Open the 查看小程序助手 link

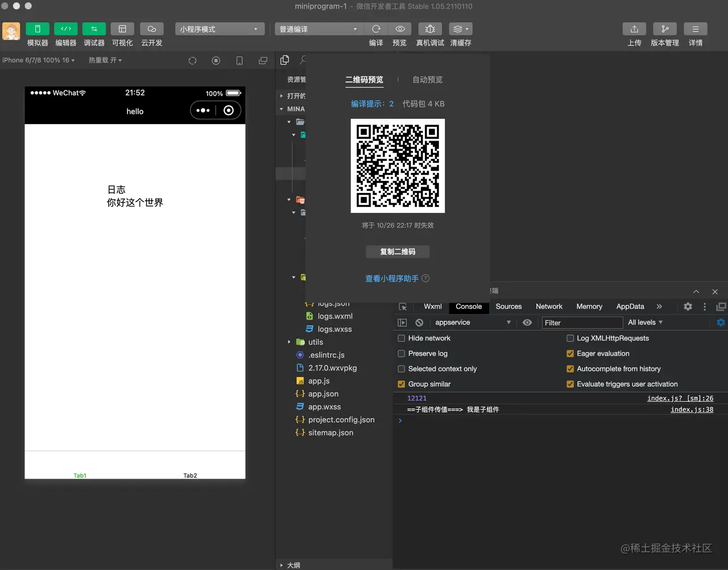tap(392, 279)
